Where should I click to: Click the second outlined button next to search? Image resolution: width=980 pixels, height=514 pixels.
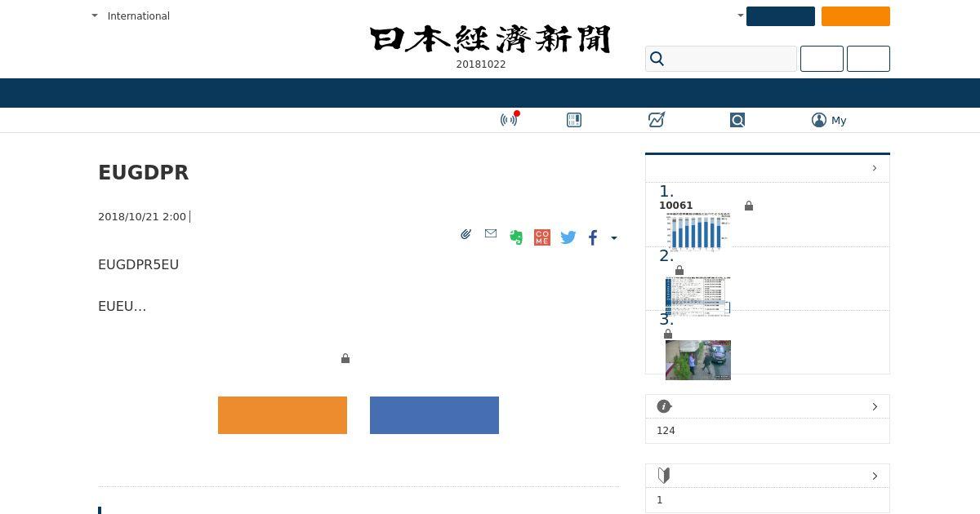click(x=868, y=59)
